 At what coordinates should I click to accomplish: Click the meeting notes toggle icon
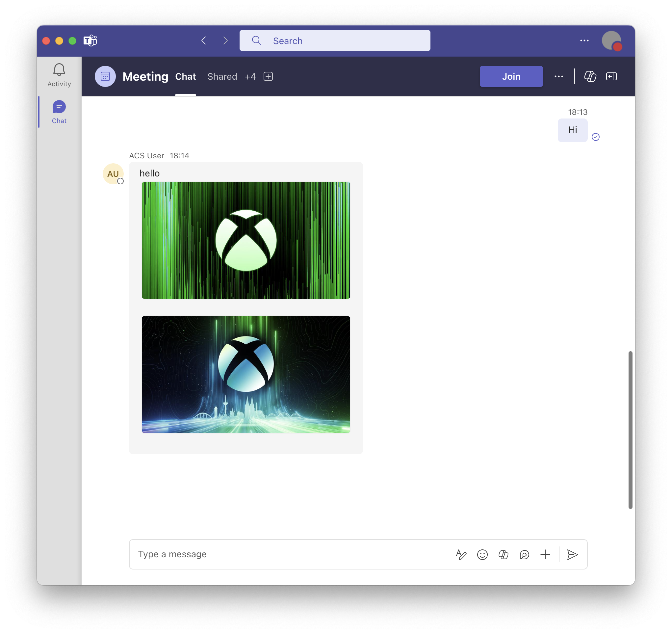[611, 76]
